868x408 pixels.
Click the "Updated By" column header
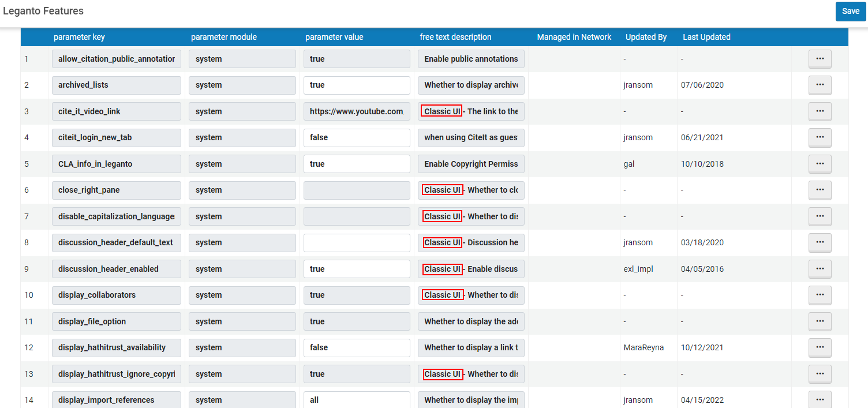pyautogui.click(x=646, y=37)
